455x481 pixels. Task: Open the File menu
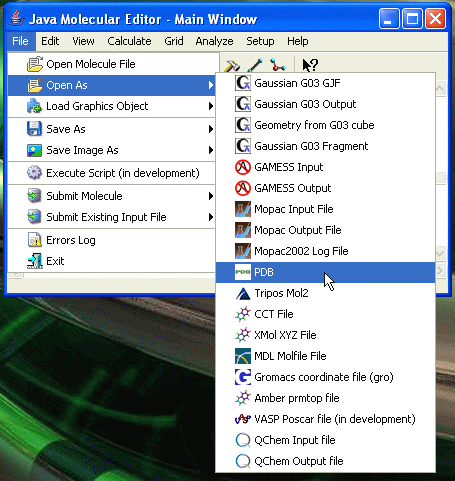click(x=20, y=41)
